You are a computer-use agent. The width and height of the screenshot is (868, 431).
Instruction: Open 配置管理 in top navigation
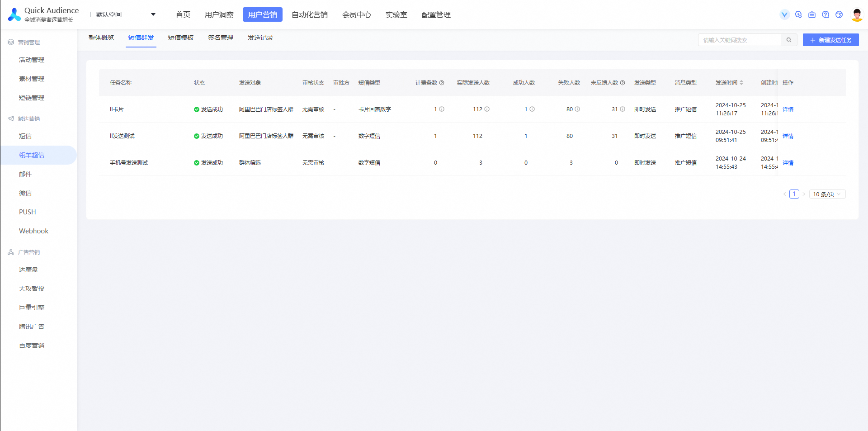click(x=436, y=14)
